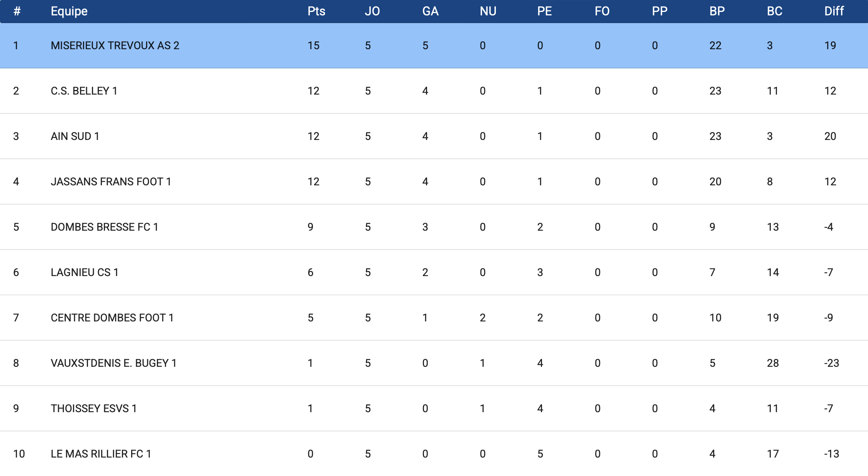Click the Equipe column header
Viewport: 868px width, 476px height.
(x=69, y=11)
